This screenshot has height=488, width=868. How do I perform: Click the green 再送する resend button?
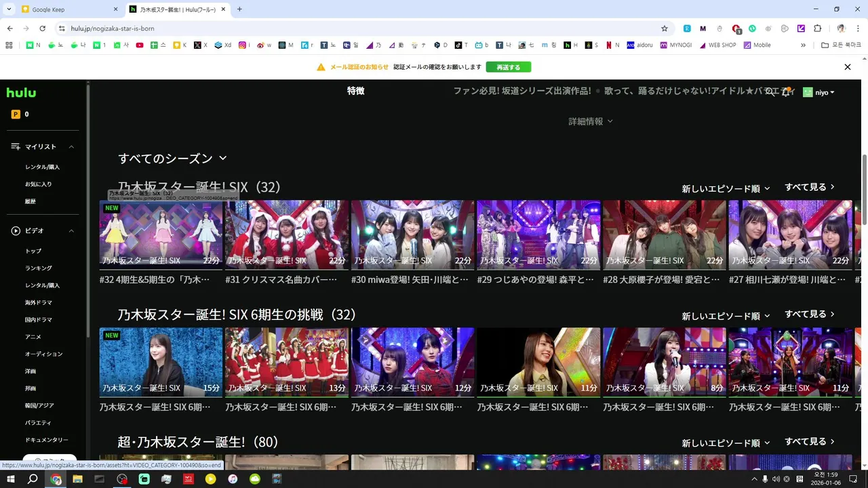pos(509,67)
